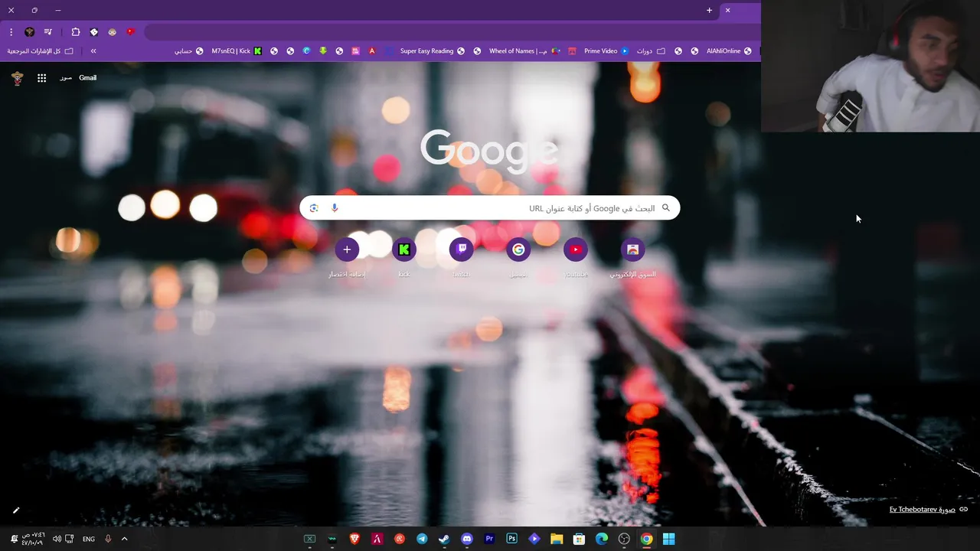Search by image with Google Lens icon

[x=314, y=208]
